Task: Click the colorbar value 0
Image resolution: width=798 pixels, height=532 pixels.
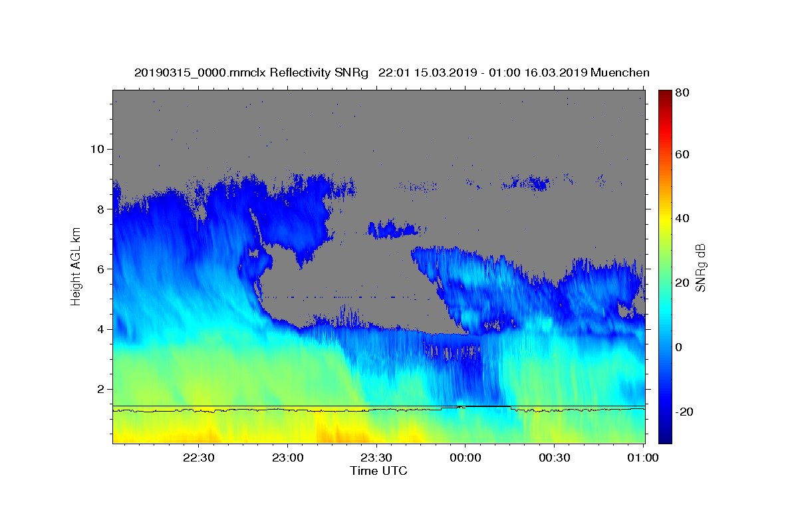Action: tap(679, 348)
